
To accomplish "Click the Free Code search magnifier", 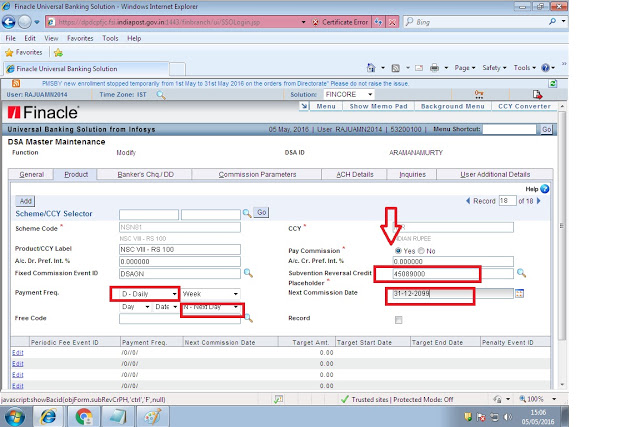I will [249, 318].
